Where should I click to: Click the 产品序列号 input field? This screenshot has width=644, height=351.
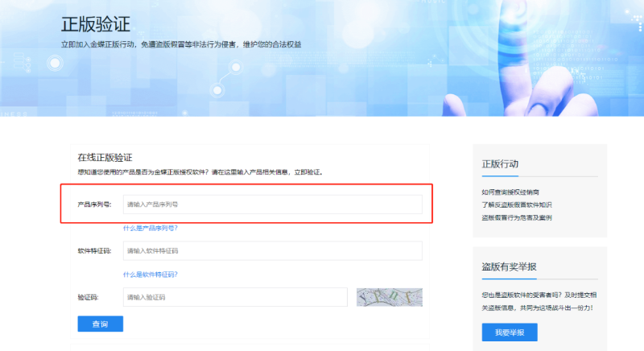(272, 204)
